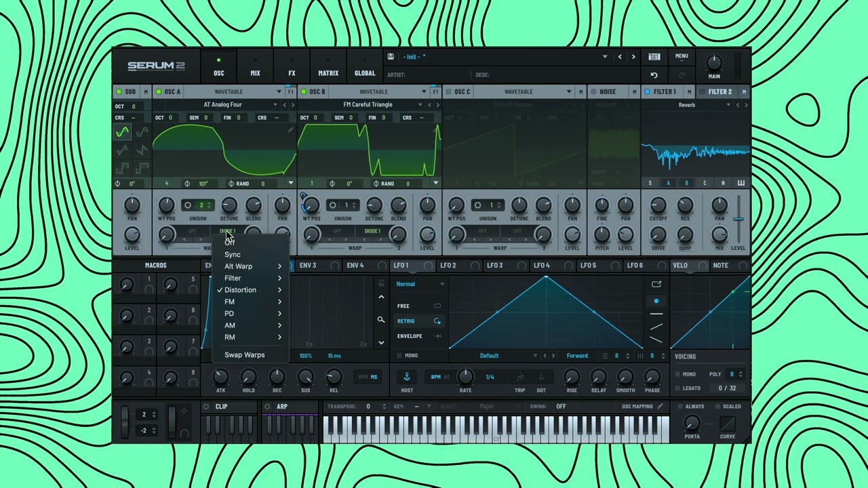Select the LFO point draw tool

coord(656,301)
